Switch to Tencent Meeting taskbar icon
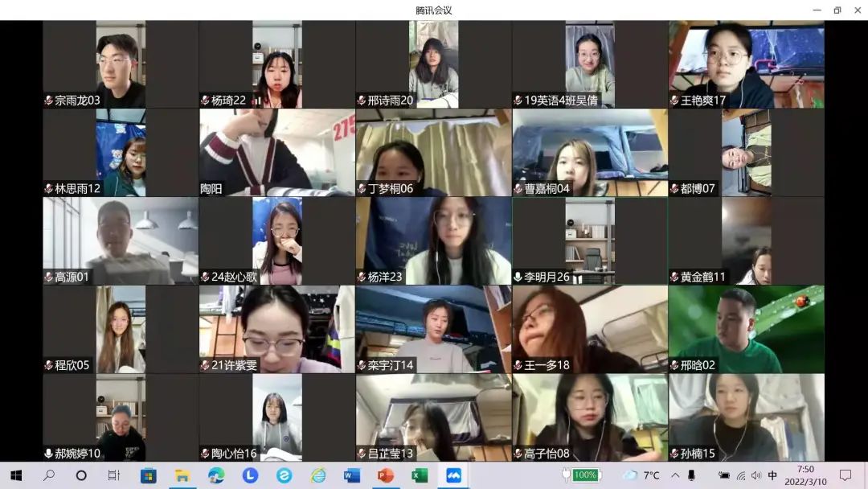Image resolution: width=868 pixels, height=489 pixels. coord(453,475)
